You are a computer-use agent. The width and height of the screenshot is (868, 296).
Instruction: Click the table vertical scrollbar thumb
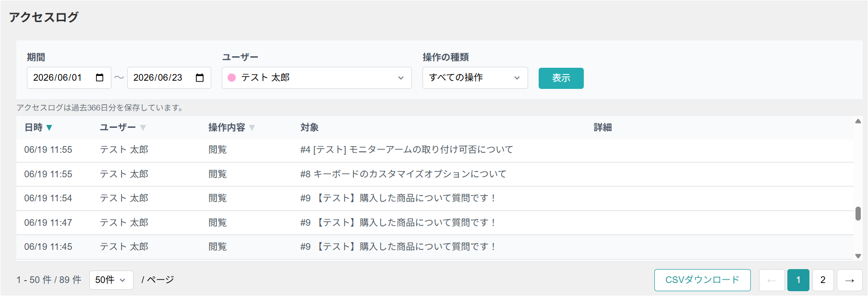(858, 213)
